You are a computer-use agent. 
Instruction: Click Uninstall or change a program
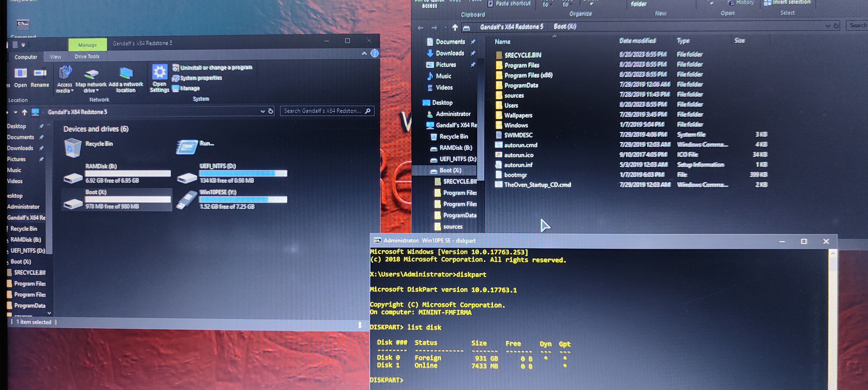212,67
